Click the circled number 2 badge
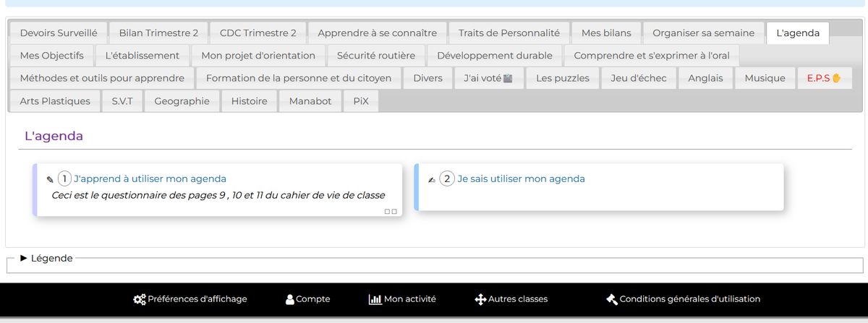The height and width of the screenshot is (323, 868). point(447,178)
